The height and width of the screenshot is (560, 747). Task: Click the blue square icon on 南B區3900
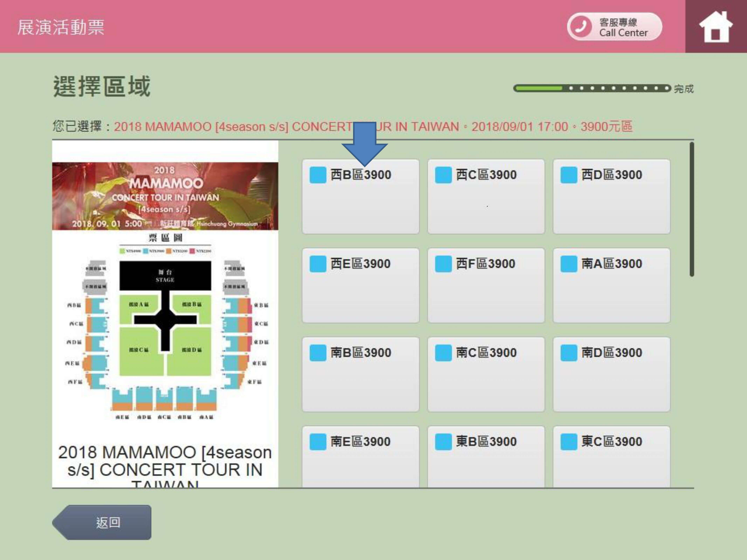(x=318, y=353)
